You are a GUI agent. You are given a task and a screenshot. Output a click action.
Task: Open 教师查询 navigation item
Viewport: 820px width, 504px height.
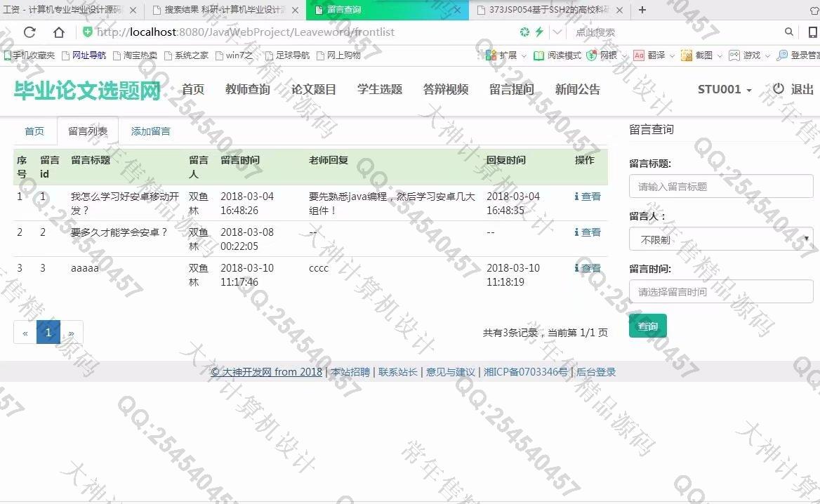point(247,89)
